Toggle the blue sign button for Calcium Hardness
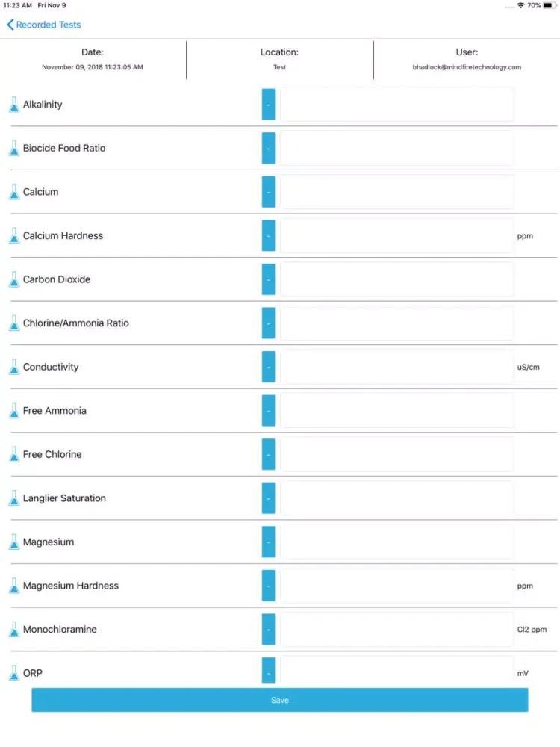 pyautogui.click(x=269, y=236)
